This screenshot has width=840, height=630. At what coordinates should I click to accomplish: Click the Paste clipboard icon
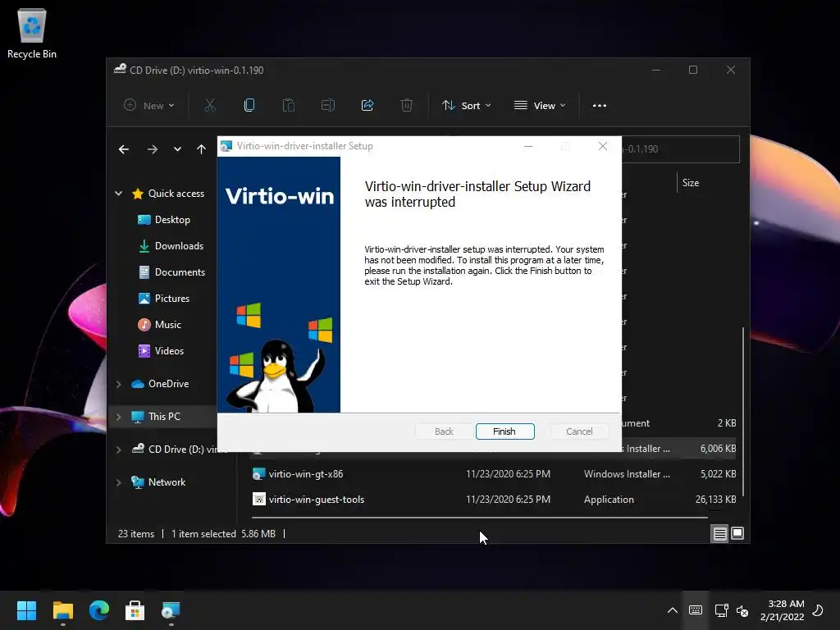click(x=289, y=106)
